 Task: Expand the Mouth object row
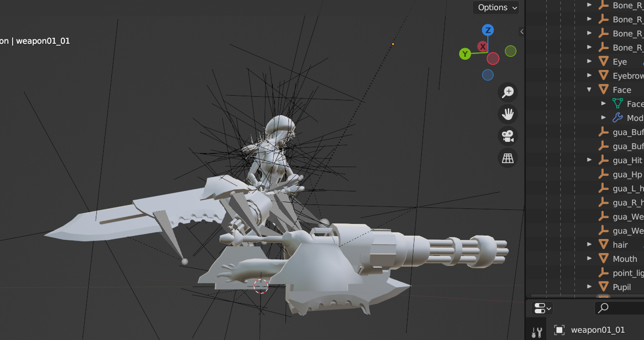click(x=590, y=259)
